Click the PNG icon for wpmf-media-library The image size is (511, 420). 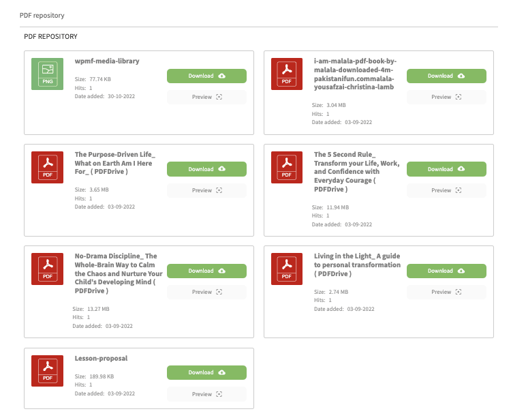tap(48, 74)
